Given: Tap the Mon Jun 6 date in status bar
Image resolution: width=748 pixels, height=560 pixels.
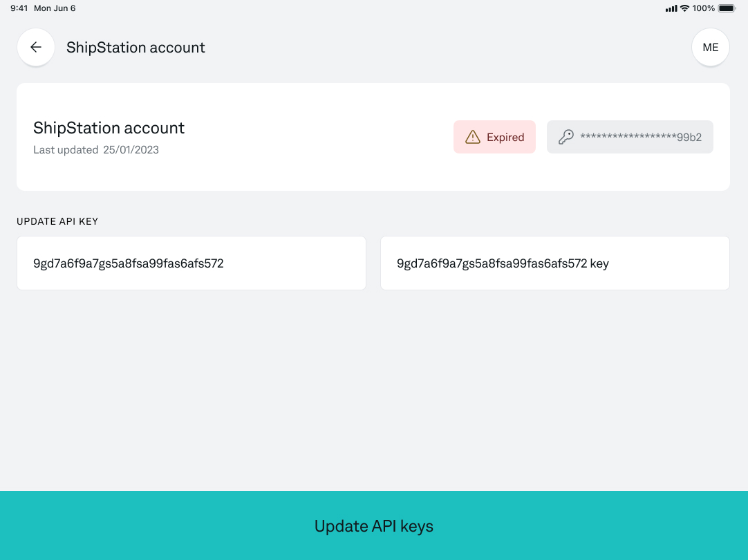Looking at the screenshot, I should [x=55, y=8].
